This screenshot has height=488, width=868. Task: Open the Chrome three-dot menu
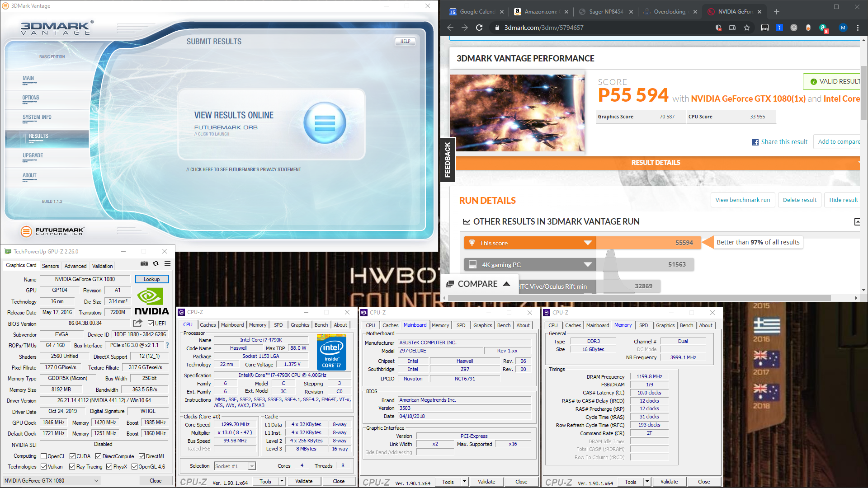(x=858, y=28)
